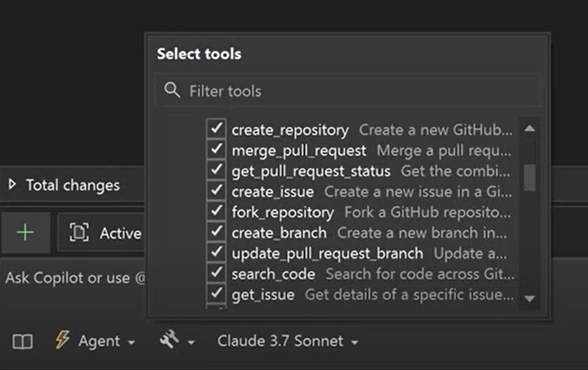Click the Filter tools search field
Viewport: 588px width, 370px height.
click(357, 91)
